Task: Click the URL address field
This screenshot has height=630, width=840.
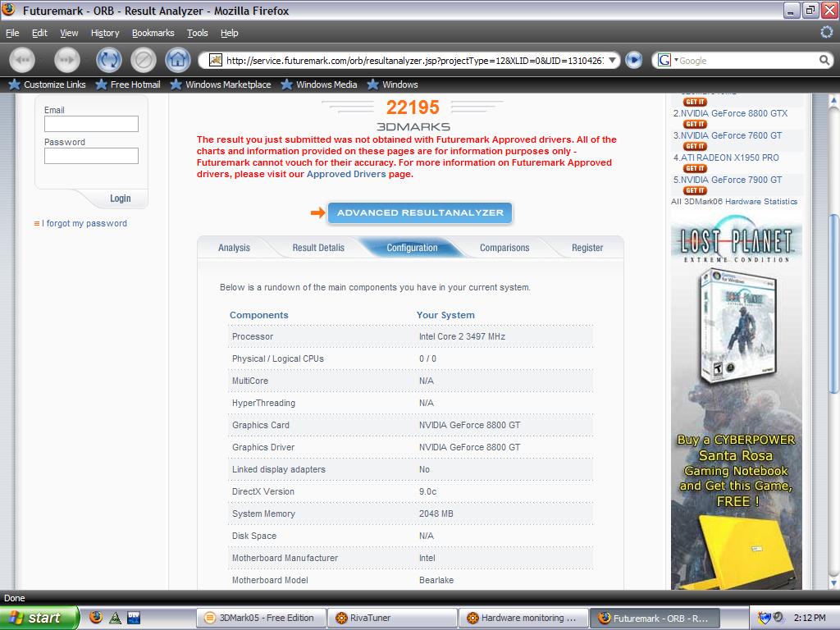Action: pyautogui.click(x=414, y=61)
